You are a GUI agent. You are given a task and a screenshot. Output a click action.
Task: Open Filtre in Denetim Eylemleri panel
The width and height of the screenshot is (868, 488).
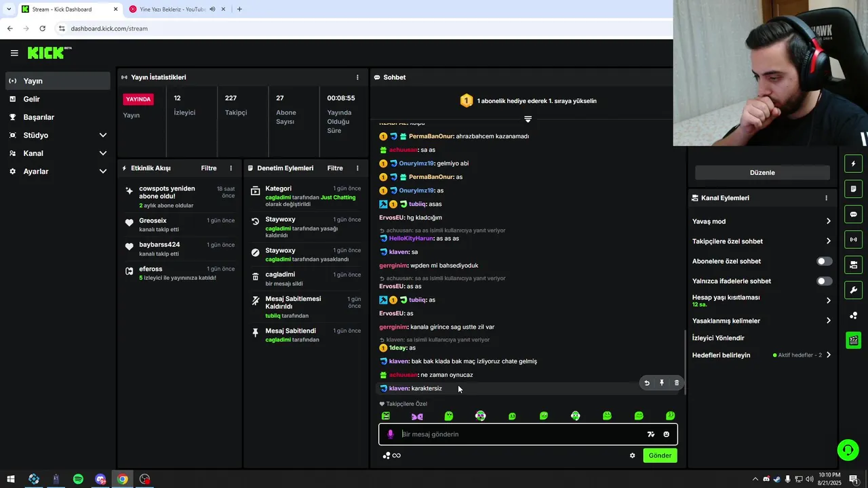[x=335, y=168]
